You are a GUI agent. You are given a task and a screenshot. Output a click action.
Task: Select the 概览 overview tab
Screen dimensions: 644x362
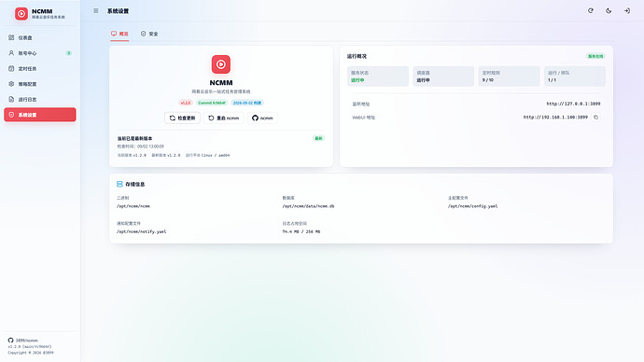119,35
